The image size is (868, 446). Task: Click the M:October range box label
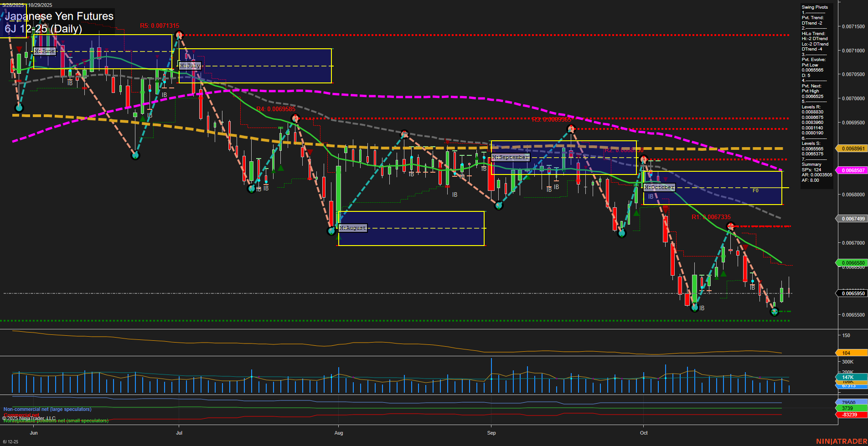pos(658,187)
